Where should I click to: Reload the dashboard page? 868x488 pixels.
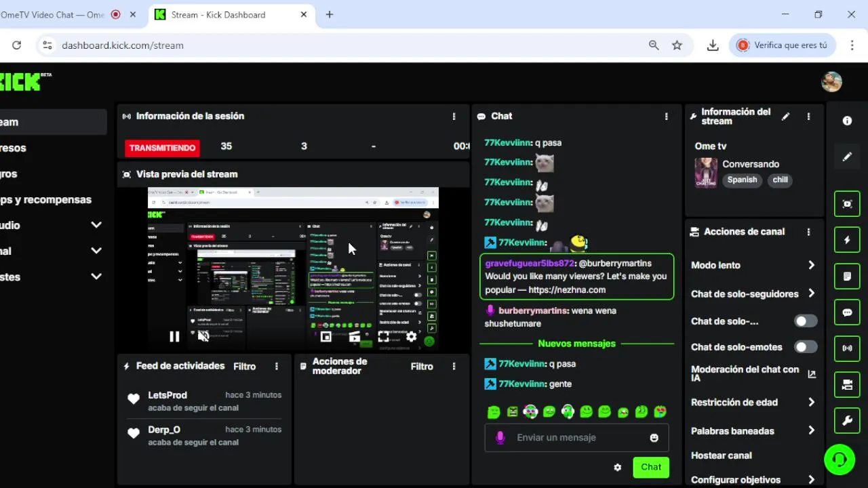pyautogui.click(x=17, y=45)
